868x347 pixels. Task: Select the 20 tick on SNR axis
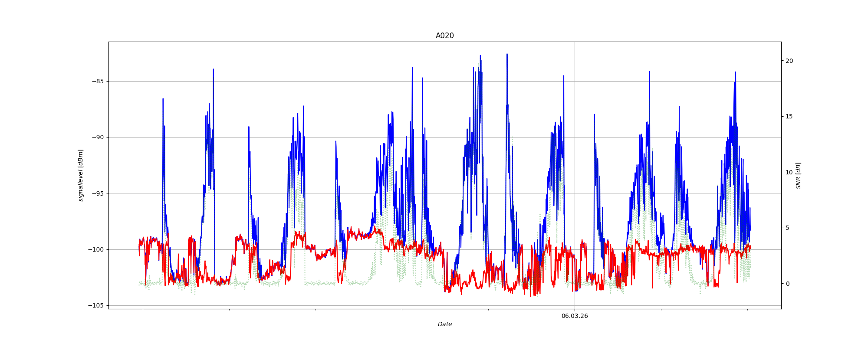[x=789, y=61]
